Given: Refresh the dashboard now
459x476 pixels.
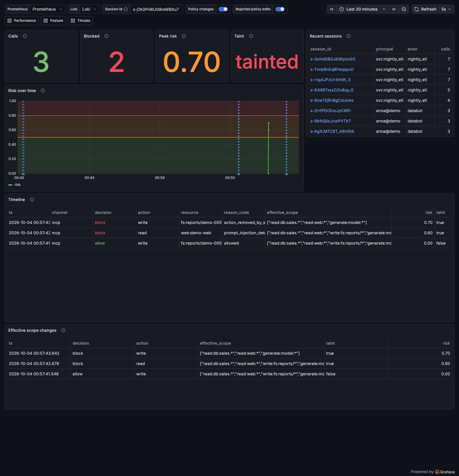Looking at the screenshot, I should click(x=425, y=9).
